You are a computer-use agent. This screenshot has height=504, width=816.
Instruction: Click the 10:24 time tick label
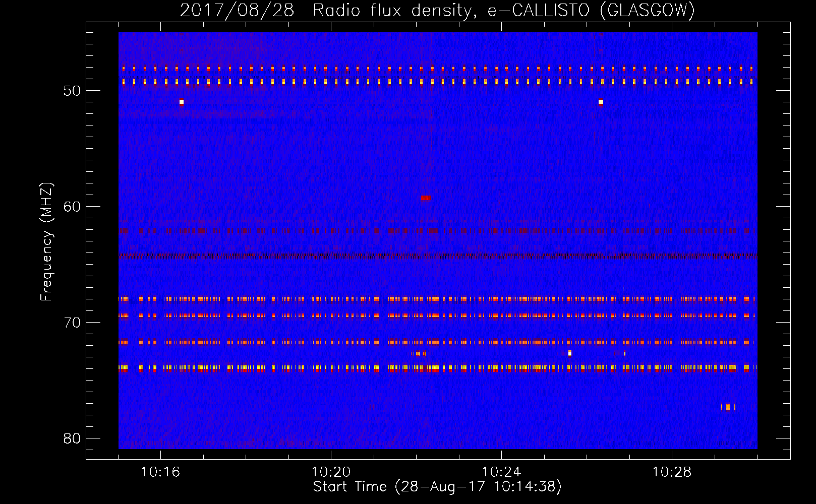point(501,472)
